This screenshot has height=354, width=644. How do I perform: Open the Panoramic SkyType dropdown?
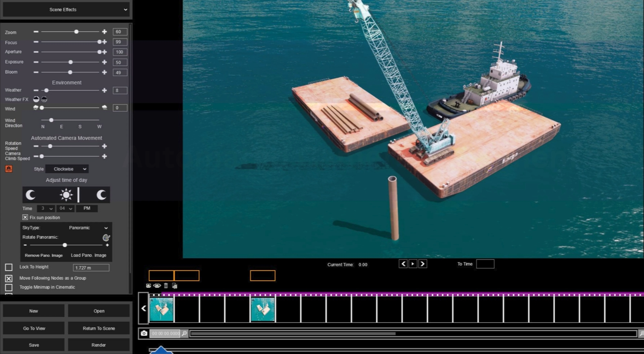pos(87,228)
